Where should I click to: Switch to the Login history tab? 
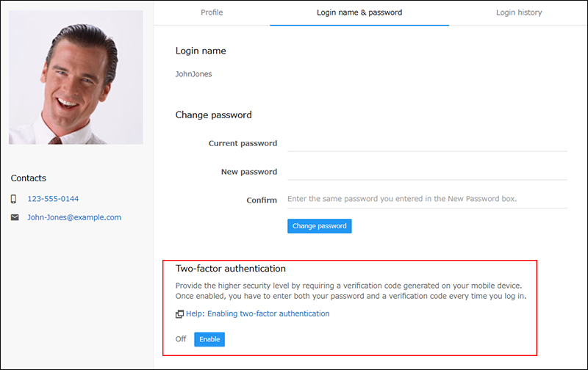tap(518, 12)
